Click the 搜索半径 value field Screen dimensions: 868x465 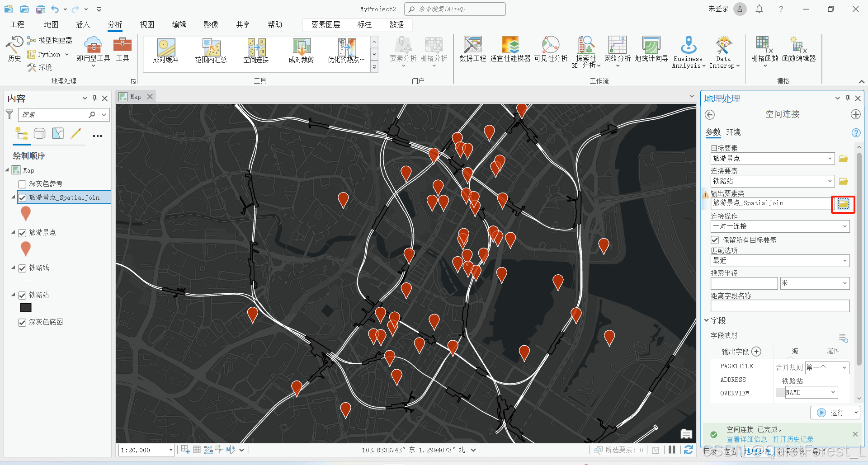click(744, 283)
